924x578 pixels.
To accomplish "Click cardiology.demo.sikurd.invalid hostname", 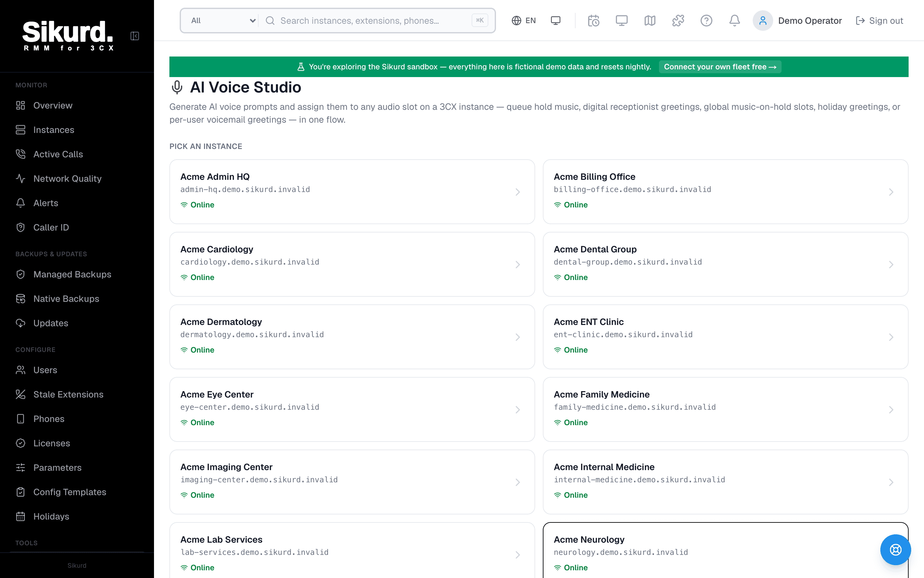I will (250, 262).
